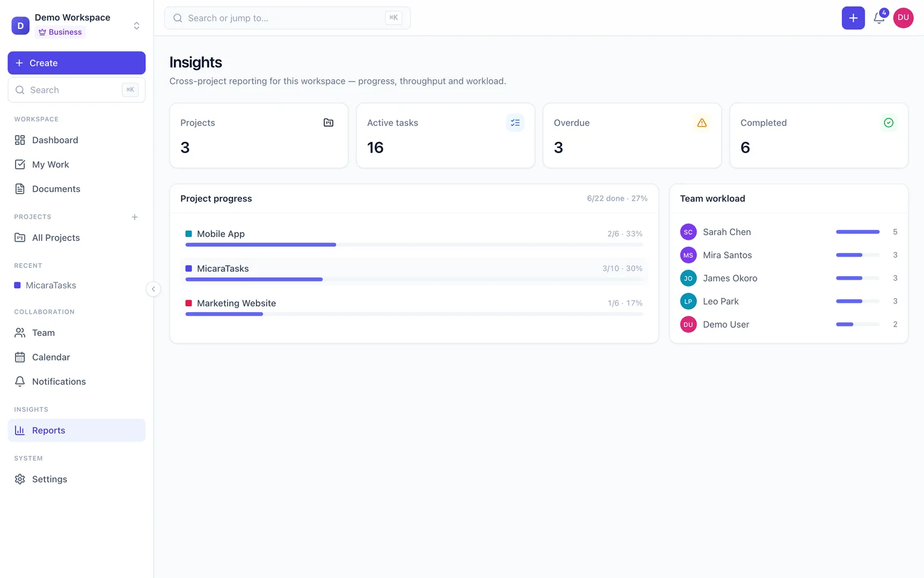Open the DU user avatar menu

pyautogui.click(x=903, y=18)
